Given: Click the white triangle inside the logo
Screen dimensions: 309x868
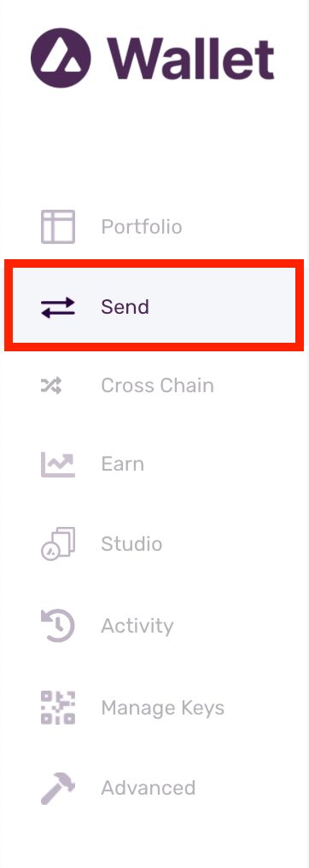Looking at the screenshot, I should [61, 59].
